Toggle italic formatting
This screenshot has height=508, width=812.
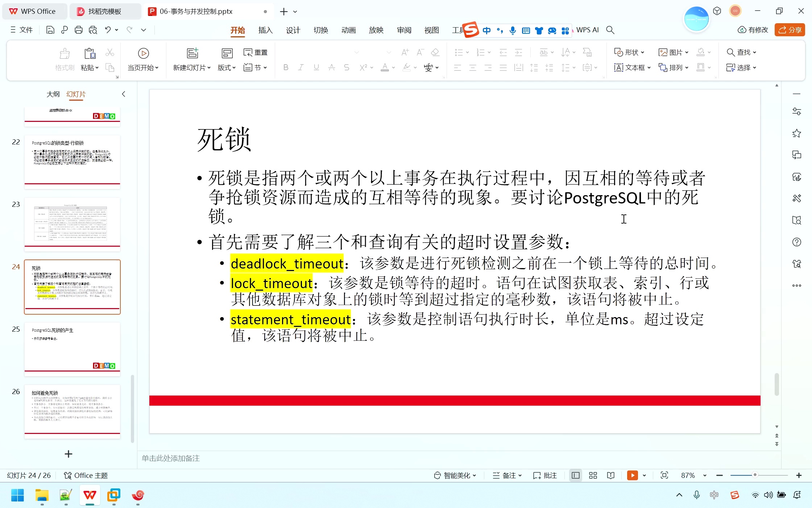(301, 67)
